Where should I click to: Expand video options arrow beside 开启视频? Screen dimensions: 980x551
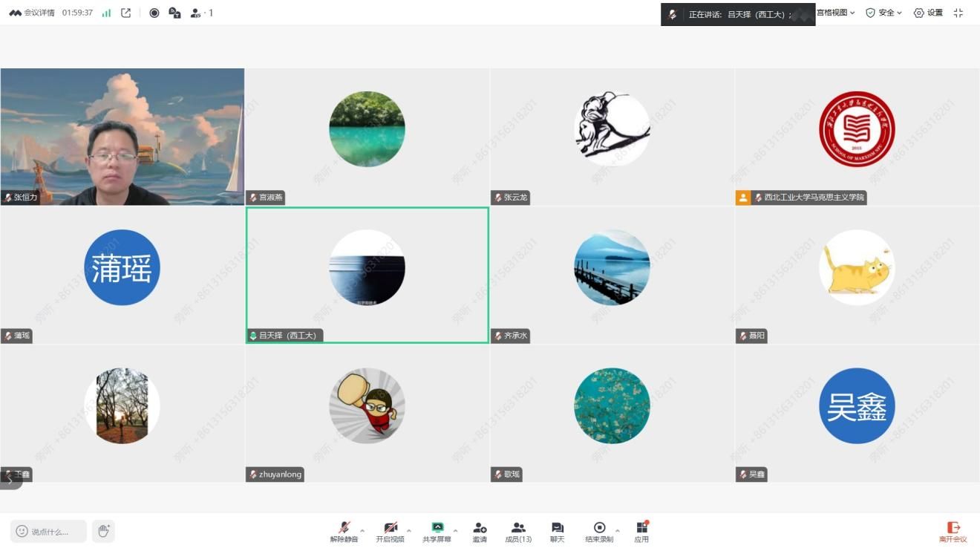click(x=408, y=531)
